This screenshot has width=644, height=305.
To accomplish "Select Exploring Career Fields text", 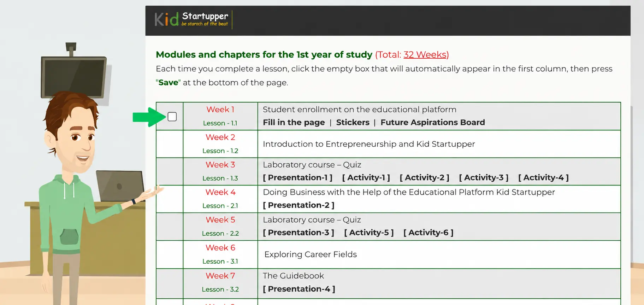I will (311, 254).
